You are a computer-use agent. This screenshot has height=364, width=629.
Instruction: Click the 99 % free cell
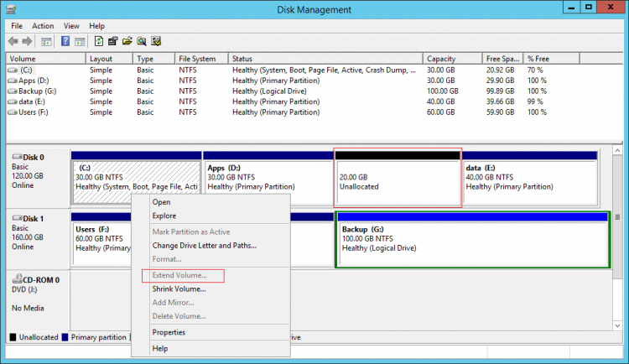tap(535, 101)
